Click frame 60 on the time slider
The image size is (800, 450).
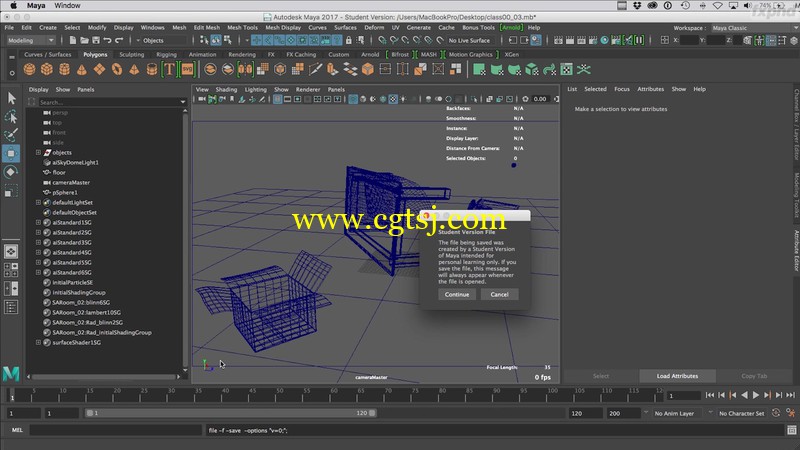(x=334, y=394)
